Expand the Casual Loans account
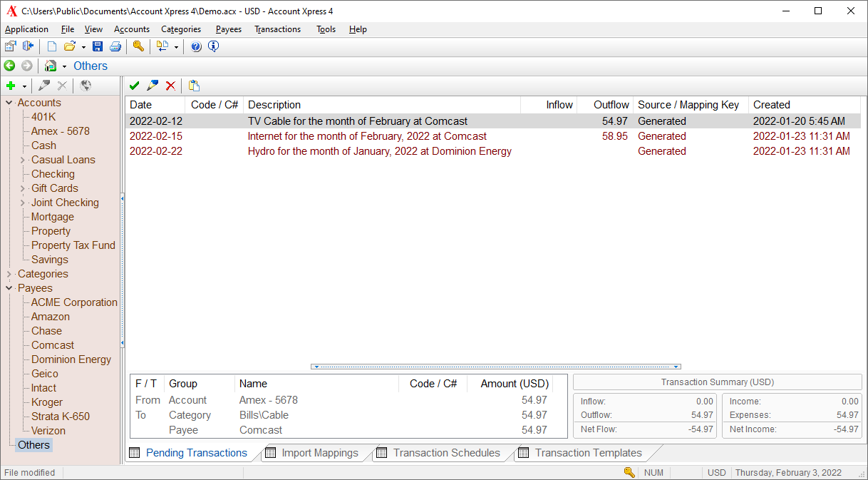 point(23,160)
